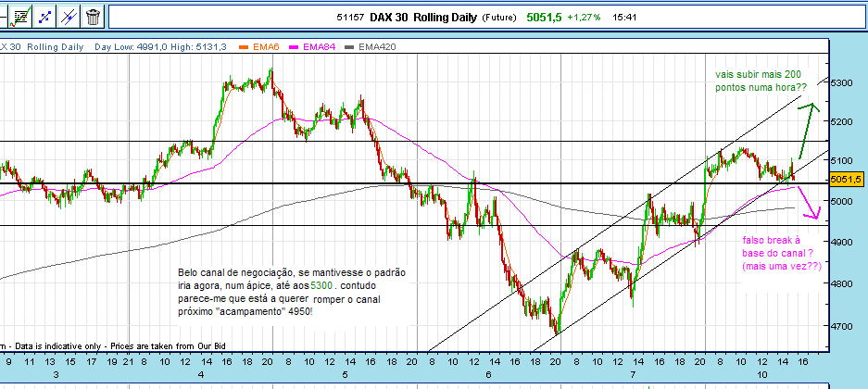Click the 'Data is indicative only' disclaimer text
Image resolution: width=868 pixels, height=389 pixels.
[x=57, y=345]
